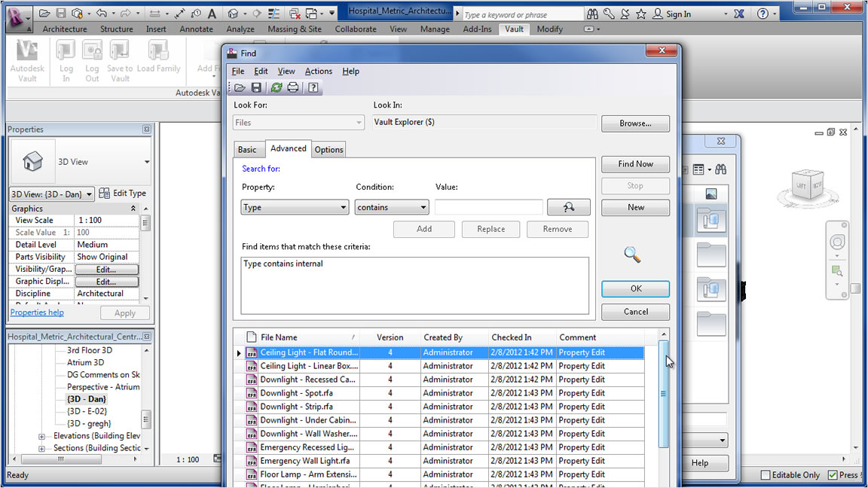Click the Undo arrow in Quick Access toolbar
This screenshot has height=488, width=868.
point(101,14)
